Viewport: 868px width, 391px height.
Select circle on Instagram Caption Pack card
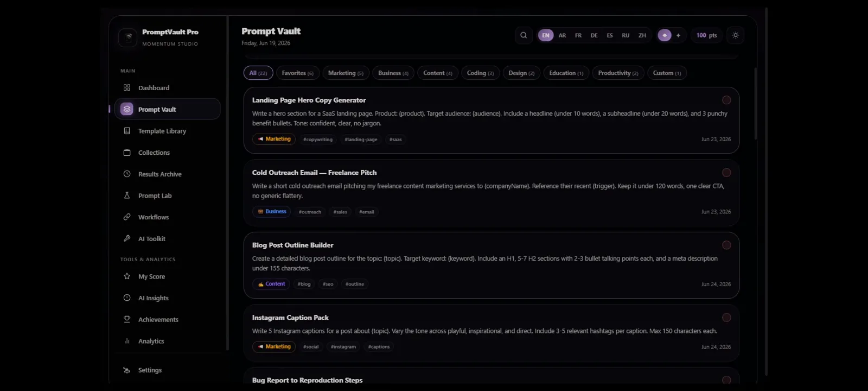click(726, 318)
